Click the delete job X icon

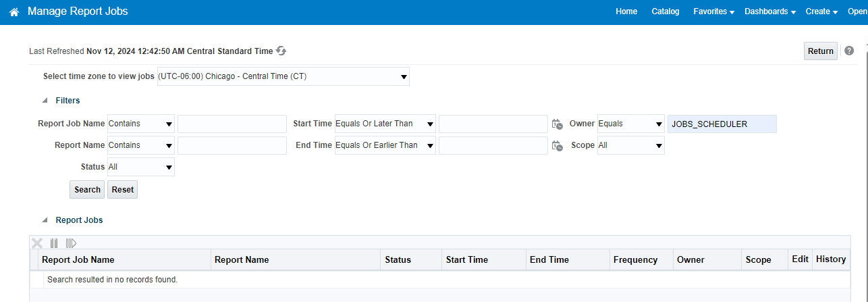pyautogui.click(x=37, y=243)
